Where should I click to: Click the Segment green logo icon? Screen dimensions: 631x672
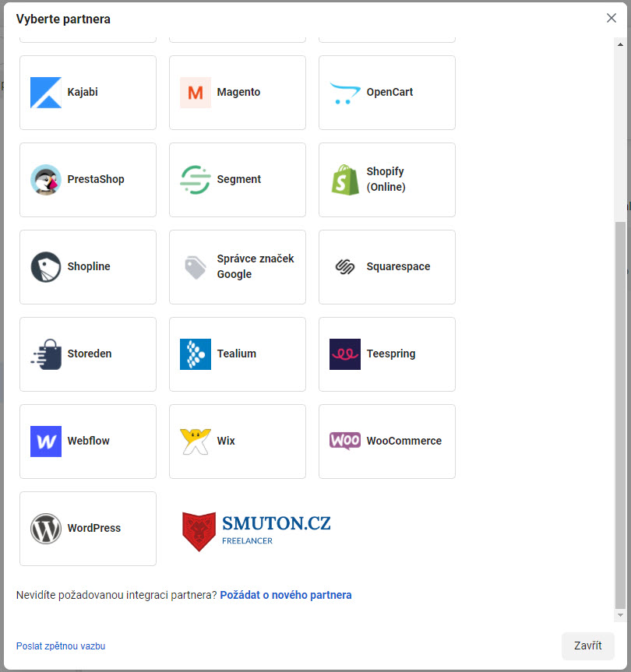click(196, 180)
